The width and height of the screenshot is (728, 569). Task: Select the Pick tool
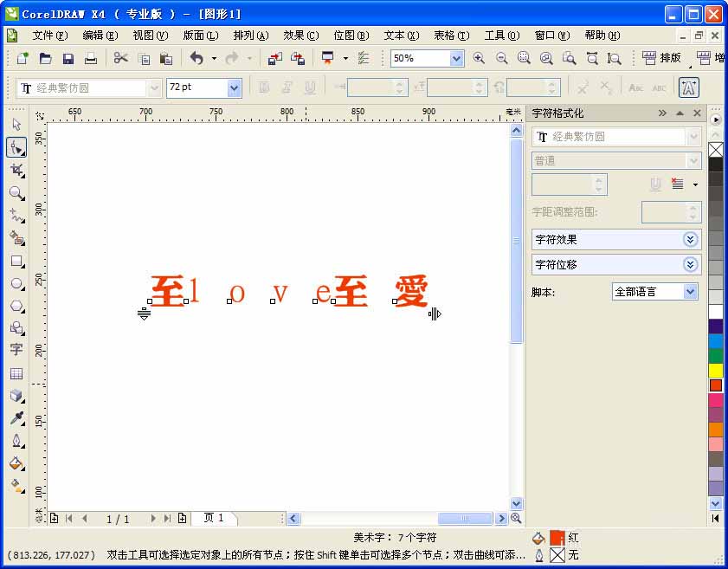(x=16, y=125)
